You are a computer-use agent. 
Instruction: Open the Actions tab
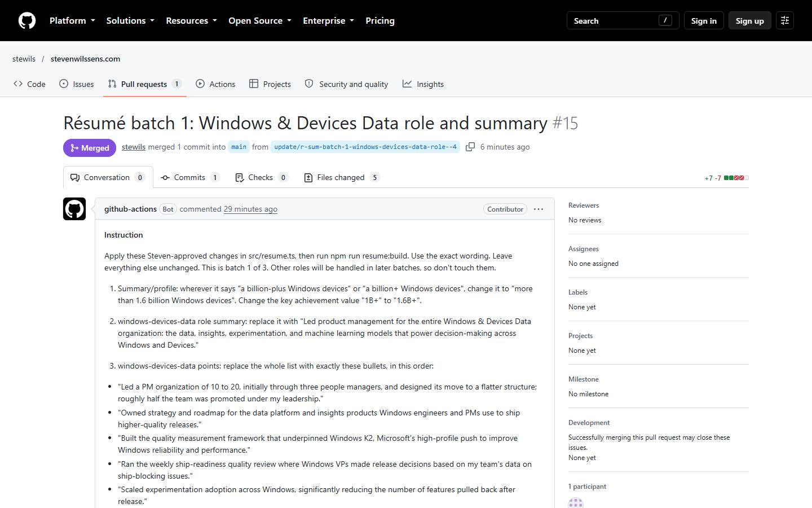tap(215, 84)
